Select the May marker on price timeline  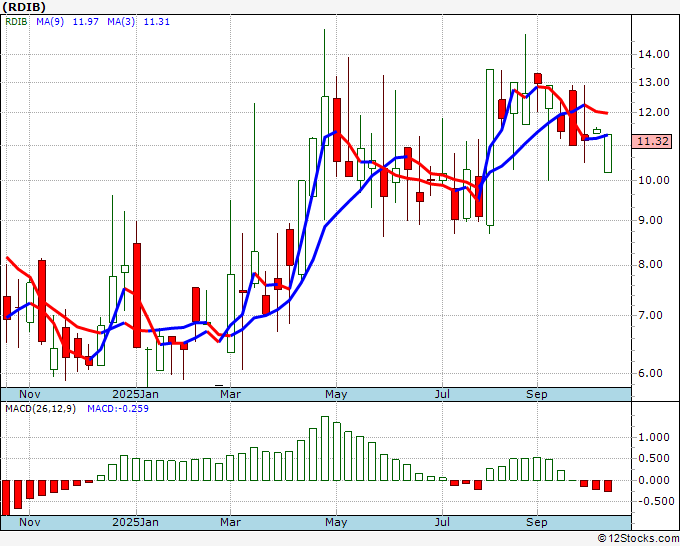336,394
